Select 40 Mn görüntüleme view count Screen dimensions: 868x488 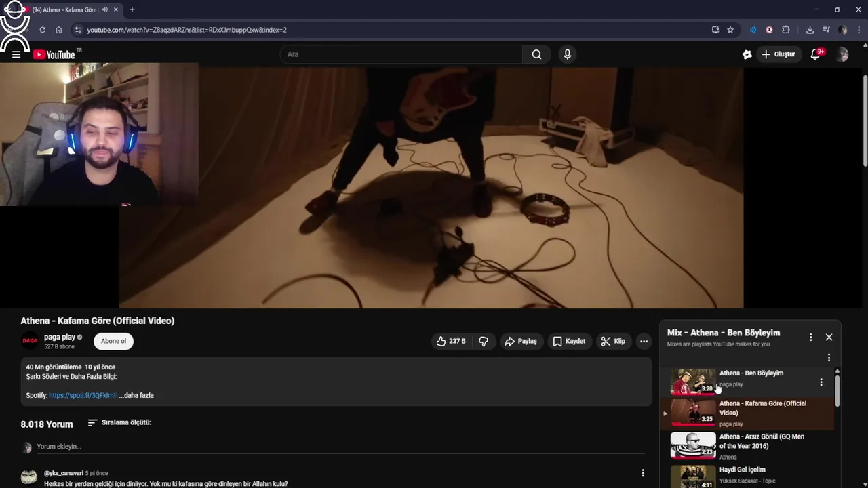pyautogui.click(x=54, y=367)
